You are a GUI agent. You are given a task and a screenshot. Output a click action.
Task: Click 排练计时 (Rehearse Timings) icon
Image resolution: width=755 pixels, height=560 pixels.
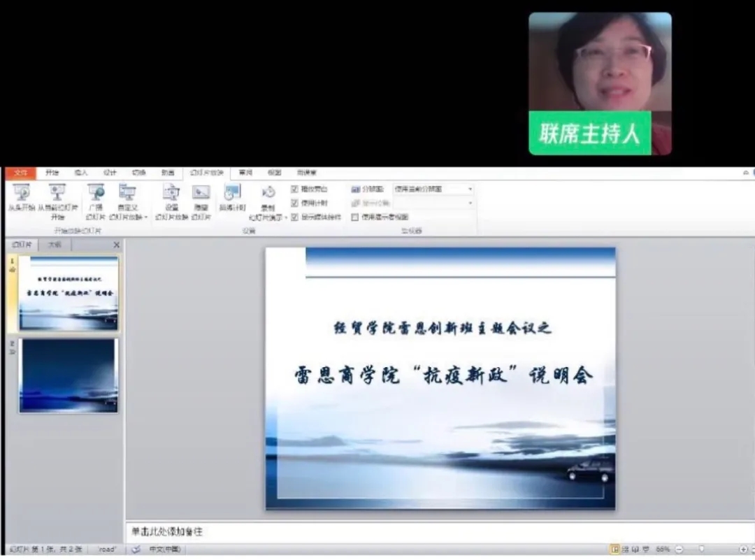click(232, 194)
